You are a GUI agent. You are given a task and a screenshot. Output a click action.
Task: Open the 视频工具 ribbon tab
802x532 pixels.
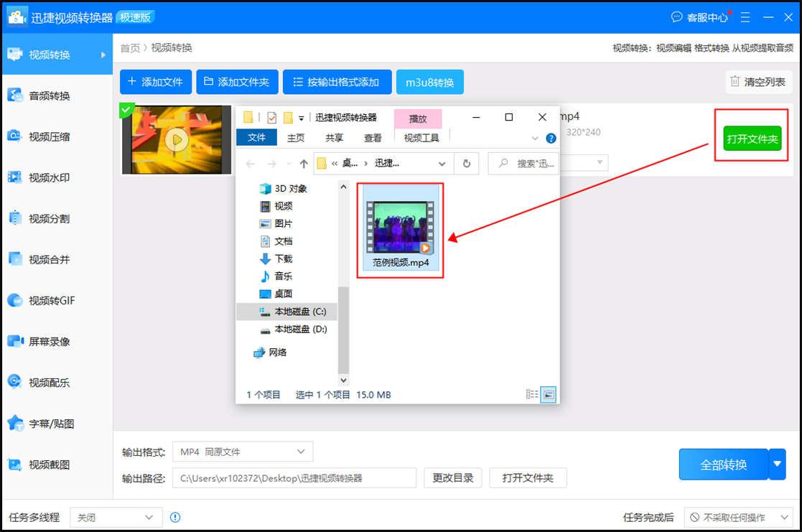pyautogui.click(x=421, y=138)
